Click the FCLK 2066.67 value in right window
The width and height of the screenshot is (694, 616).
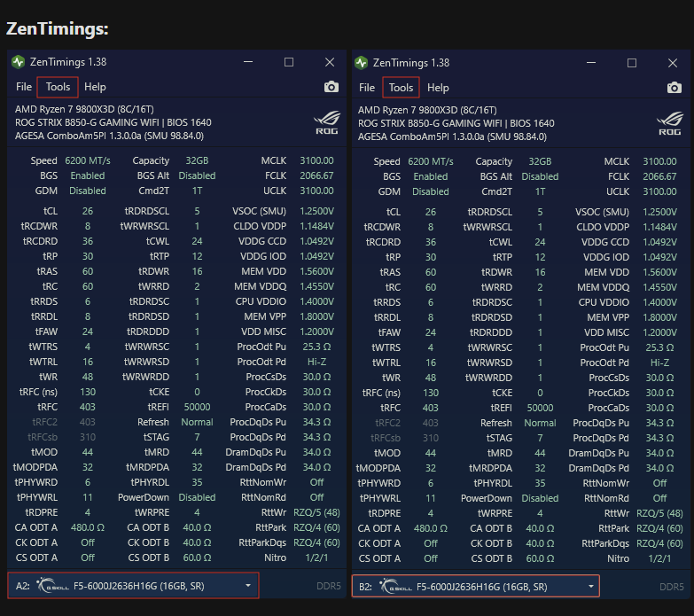click(x=659, y=176)
